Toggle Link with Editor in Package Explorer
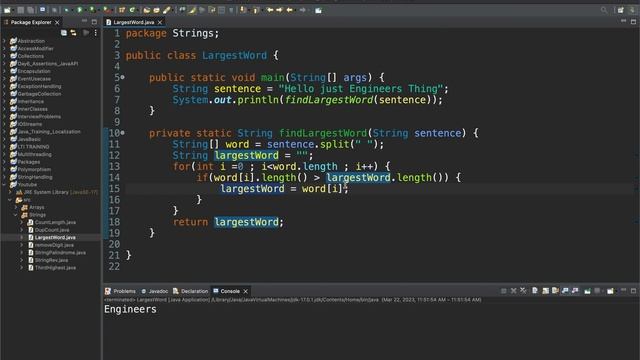Viewport: 640px width, 360px height. 73,33
